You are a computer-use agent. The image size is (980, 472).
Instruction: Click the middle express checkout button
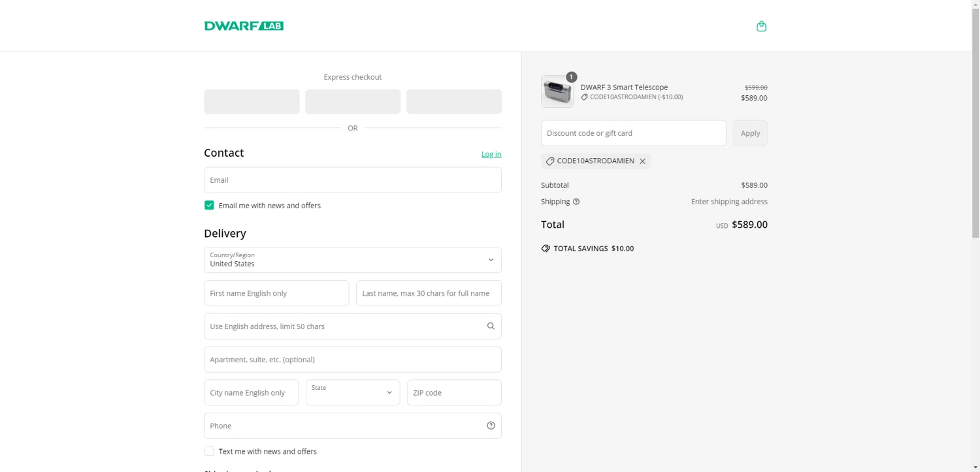pos(353,102)
